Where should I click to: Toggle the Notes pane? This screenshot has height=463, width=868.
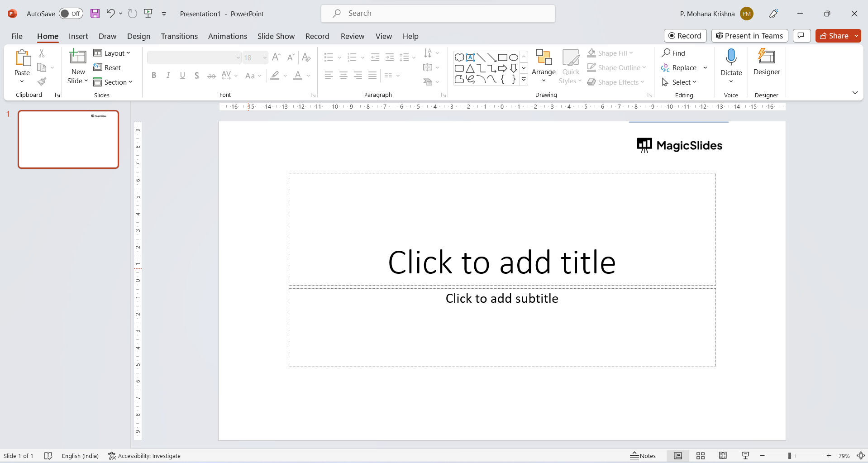tap(643, 456)
